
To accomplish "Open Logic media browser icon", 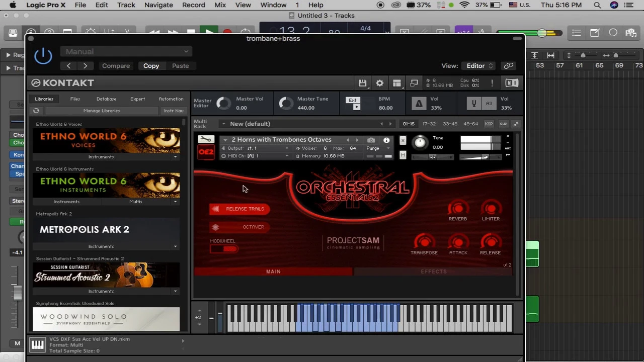I will point(631,33).
